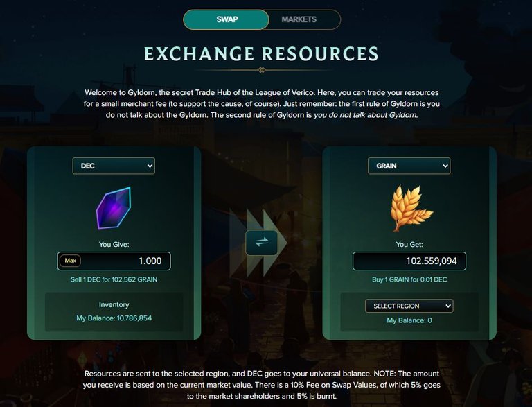Expand the SELECT REGION dropdown
Image resolution: width=532 pixels, height=407 pixels.
click(x=409, y=306)
